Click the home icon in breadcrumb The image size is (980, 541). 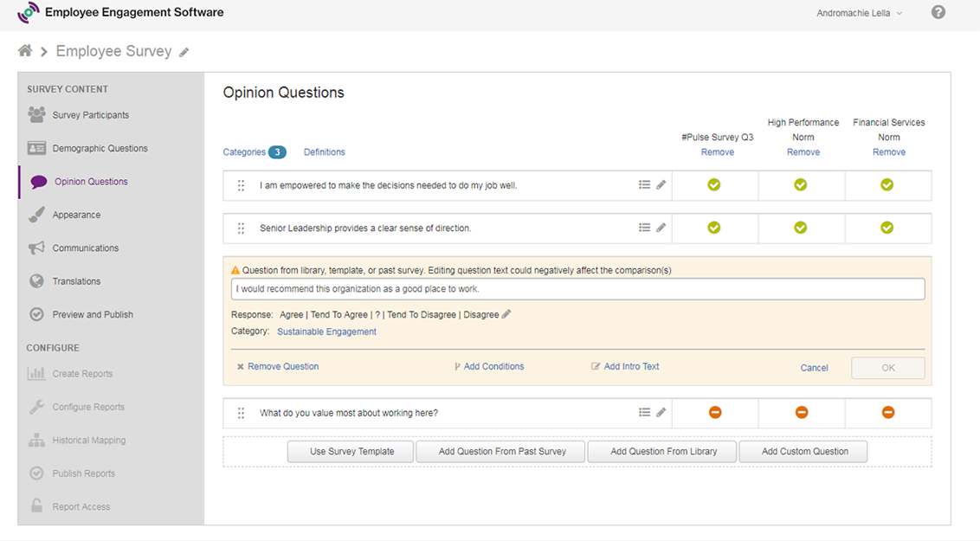pos(25,51)
